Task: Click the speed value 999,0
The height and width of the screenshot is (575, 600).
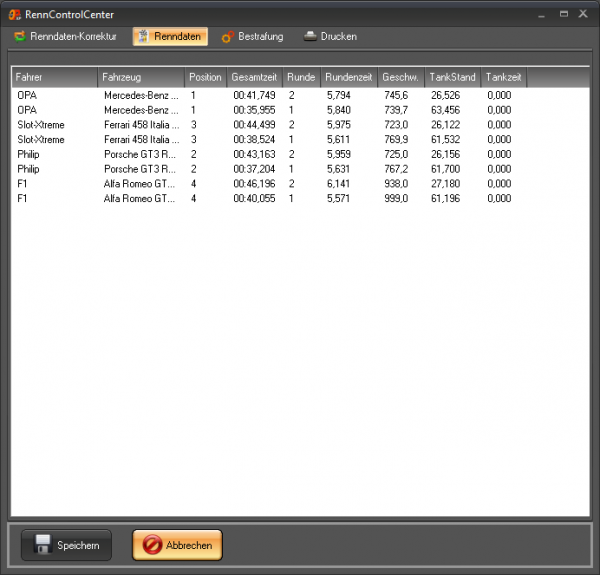Action: coord(396,199)
